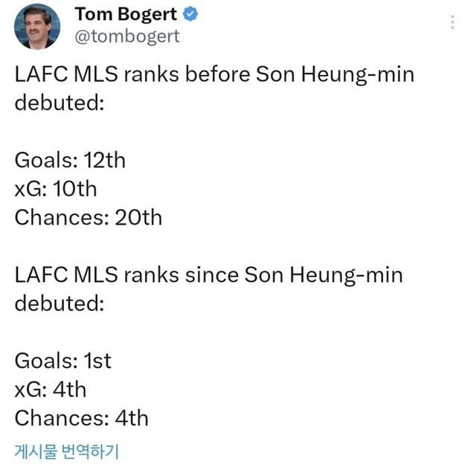Click the "xG: 4th" line
Viewport: 476px width, 467px height.
[51, 389]
